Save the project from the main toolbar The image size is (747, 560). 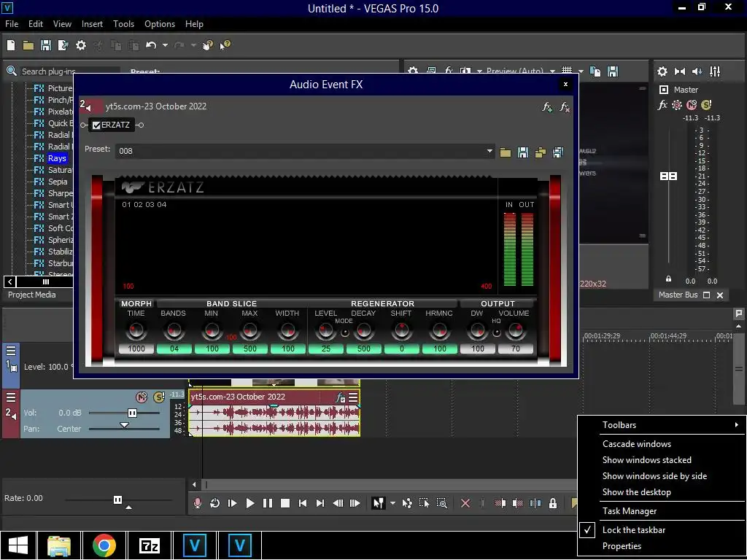[x=46, y=45]
